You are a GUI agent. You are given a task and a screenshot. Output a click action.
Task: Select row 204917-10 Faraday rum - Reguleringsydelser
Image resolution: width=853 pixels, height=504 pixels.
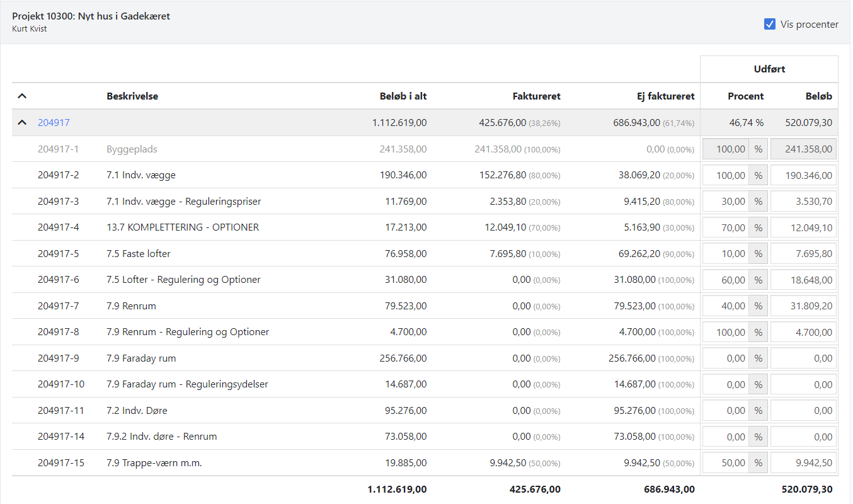click(187, 384)
